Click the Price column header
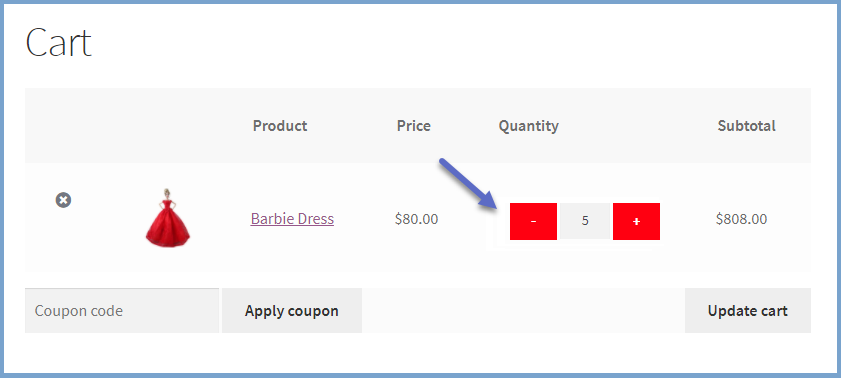Viewport: 841px width, 378px height. 414,126
